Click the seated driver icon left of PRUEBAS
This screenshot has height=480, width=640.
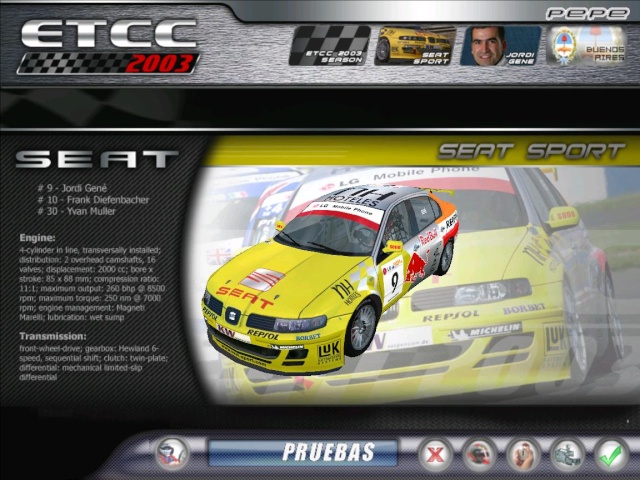click(x=172, y=454)
